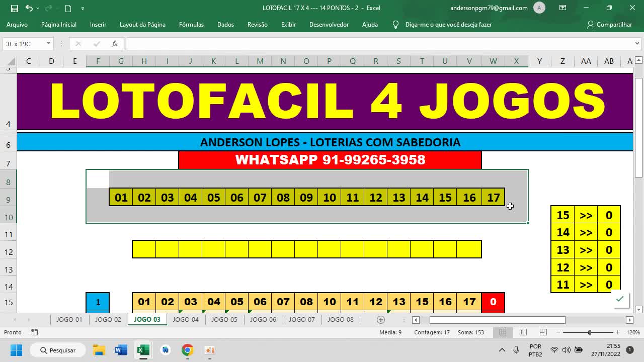Click the horizontal scrollbar thumb
The height and width of the screenshot is (362, 644).
(497, 320)
